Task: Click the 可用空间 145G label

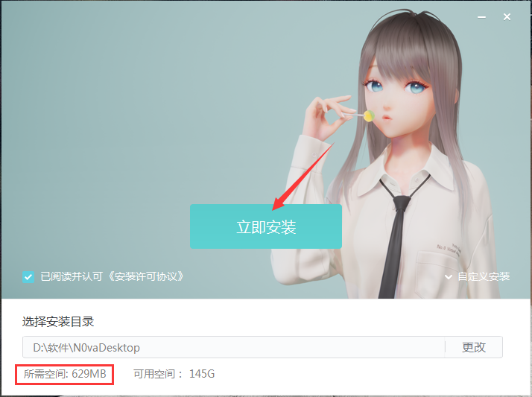Action: [174, 374]
